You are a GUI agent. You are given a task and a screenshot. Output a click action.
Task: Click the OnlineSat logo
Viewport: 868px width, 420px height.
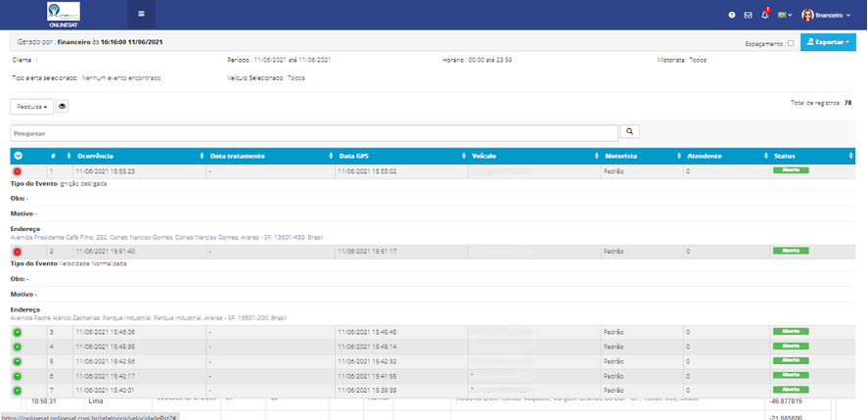[64, 14]
